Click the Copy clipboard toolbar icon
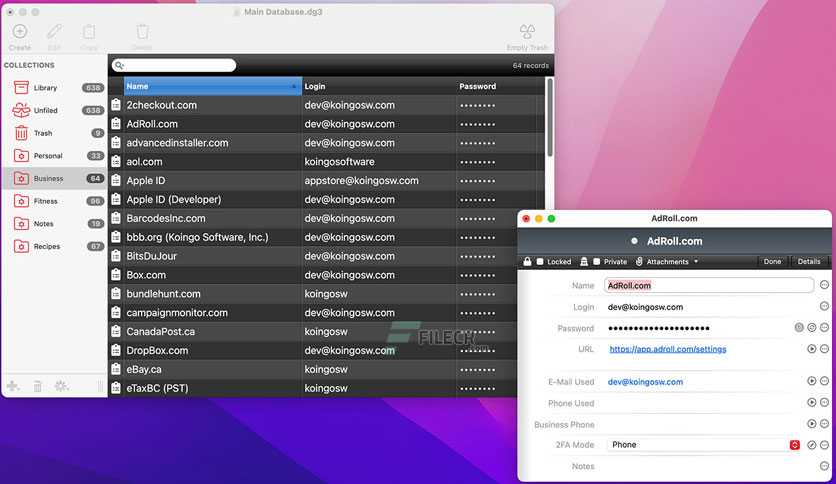The image size is (836, 484). 89,31
